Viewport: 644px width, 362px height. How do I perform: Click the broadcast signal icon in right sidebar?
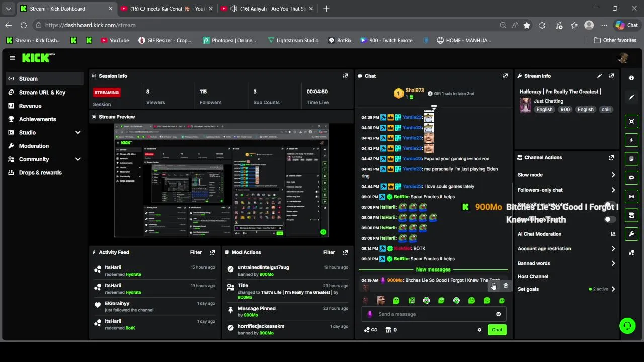coord(631,196)
